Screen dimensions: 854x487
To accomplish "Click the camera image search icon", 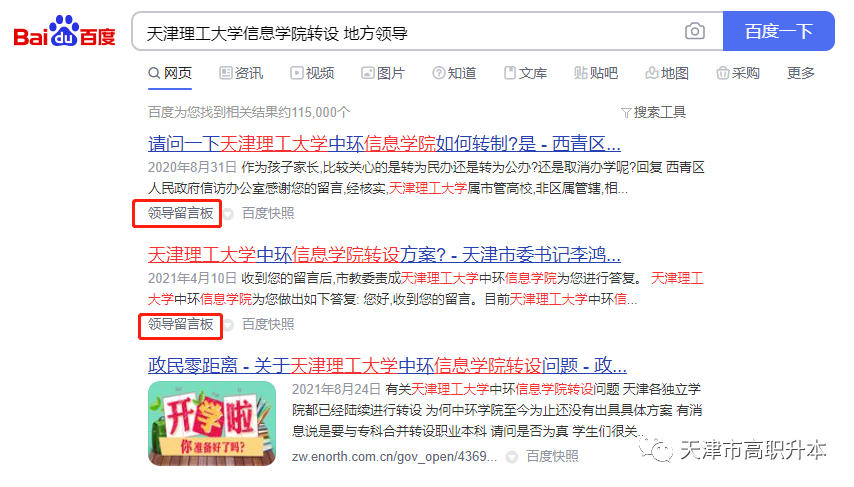I will click(x=694, y=31).
